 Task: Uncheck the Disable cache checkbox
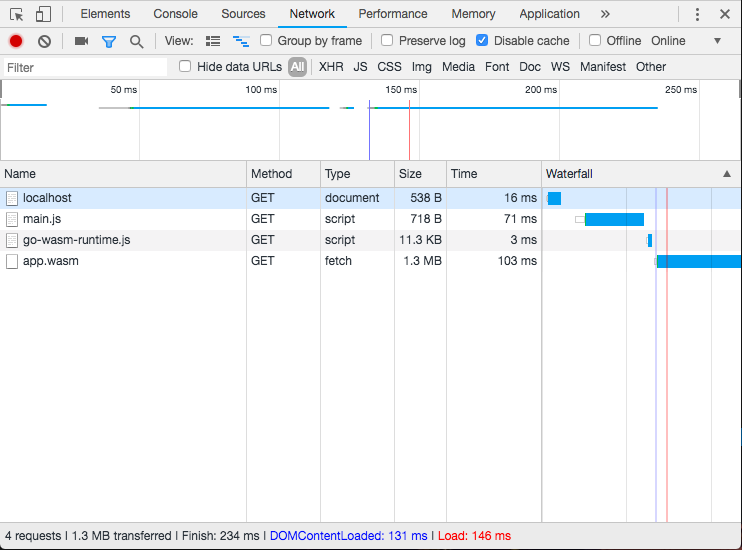click(482, 41)
